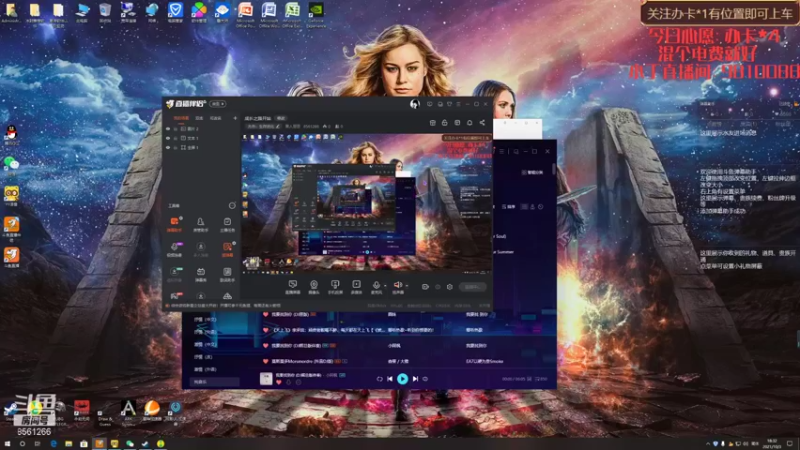Mute the microphone icon in streaming toolbar
This screenshot has width=800, height=450.
pyautogui.click(x=376, y=285)
